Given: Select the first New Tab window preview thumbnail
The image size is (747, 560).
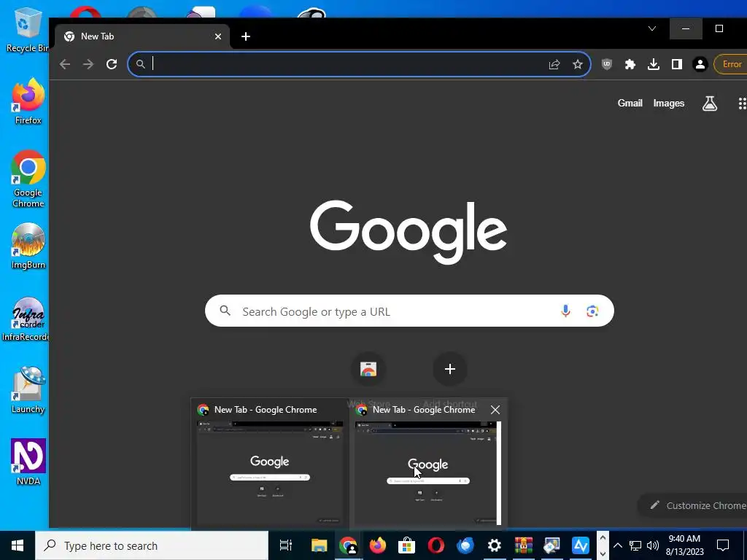Looking at the screenshot, I should coord(270,464).
